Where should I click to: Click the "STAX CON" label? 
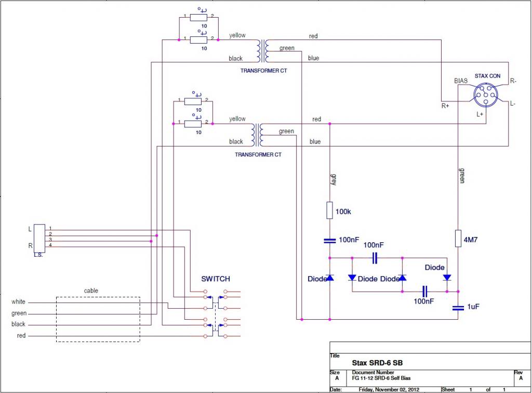pyautogui.click(x=487, y=76)
